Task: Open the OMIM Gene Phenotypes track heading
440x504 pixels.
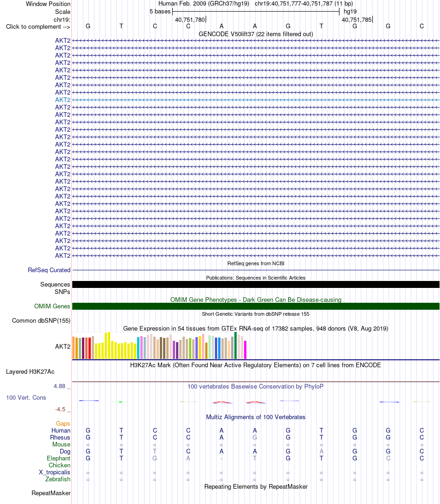Action: (256, 300)
